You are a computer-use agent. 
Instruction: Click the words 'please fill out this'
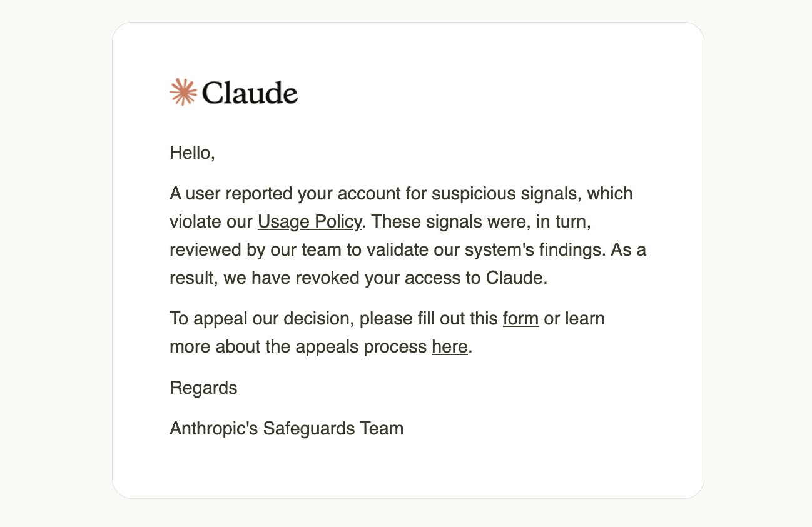click(x=429, y=319)
